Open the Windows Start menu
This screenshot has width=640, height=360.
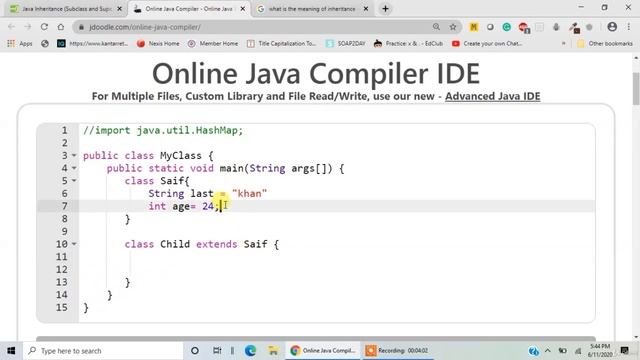coord(11,351)
